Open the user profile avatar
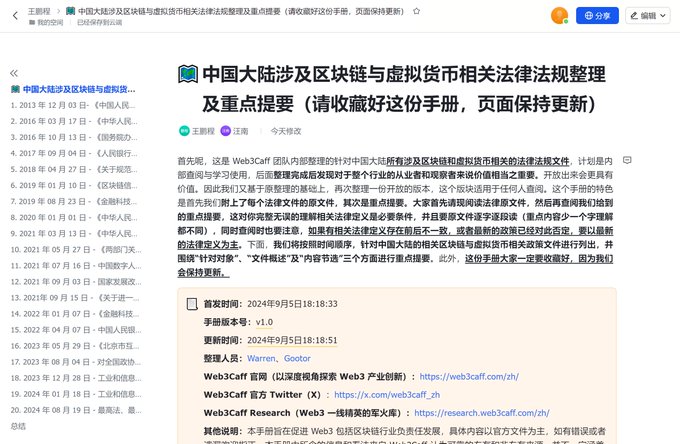This screenshot has width=680, height=444. 559,16
